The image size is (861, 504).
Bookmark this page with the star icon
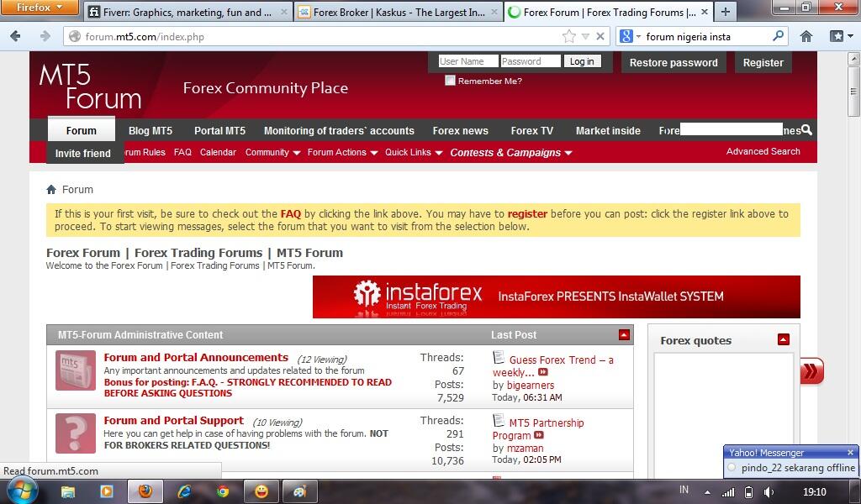[x=569, y=37]
